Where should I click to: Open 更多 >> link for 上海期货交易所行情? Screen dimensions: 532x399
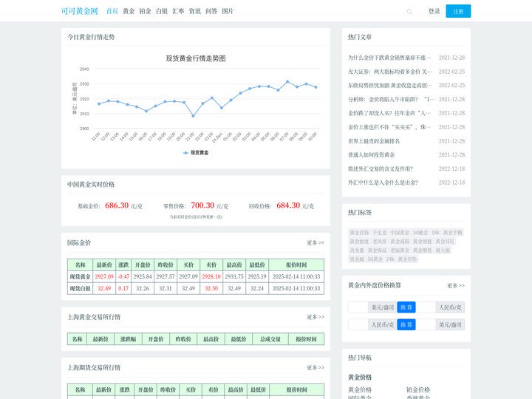[x=316, y=367]
